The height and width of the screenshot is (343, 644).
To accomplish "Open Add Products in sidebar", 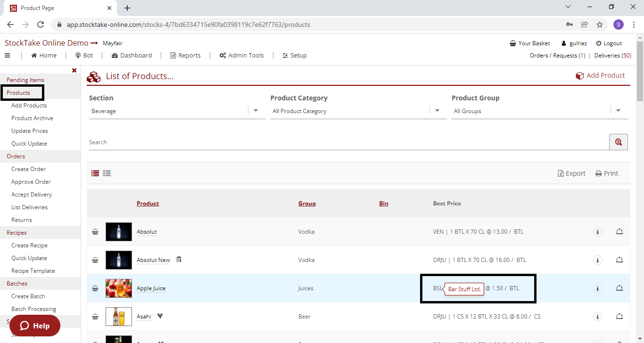I will point(29,106).
